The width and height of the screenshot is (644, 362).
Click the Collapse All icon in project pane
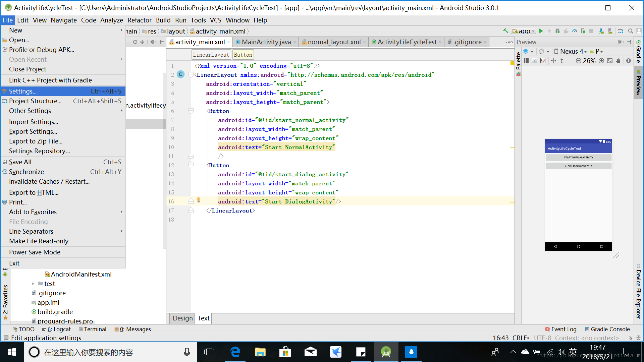143,42
